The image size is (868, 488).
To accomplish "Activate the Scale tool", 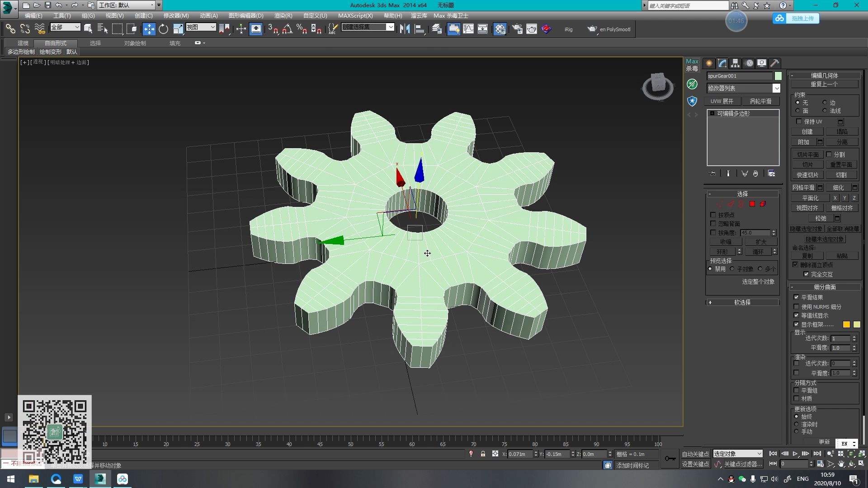I will [x=178, y=28].
